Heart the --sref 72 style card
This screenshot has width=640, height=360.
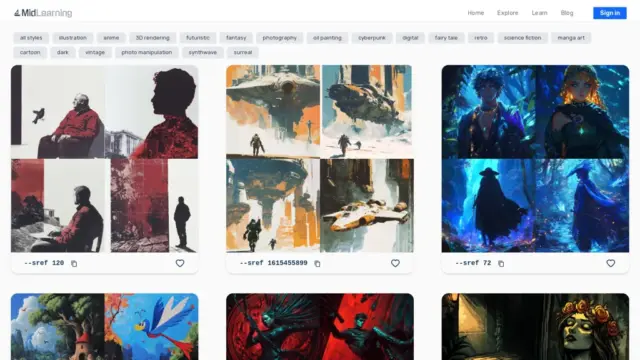click(611, 263)
